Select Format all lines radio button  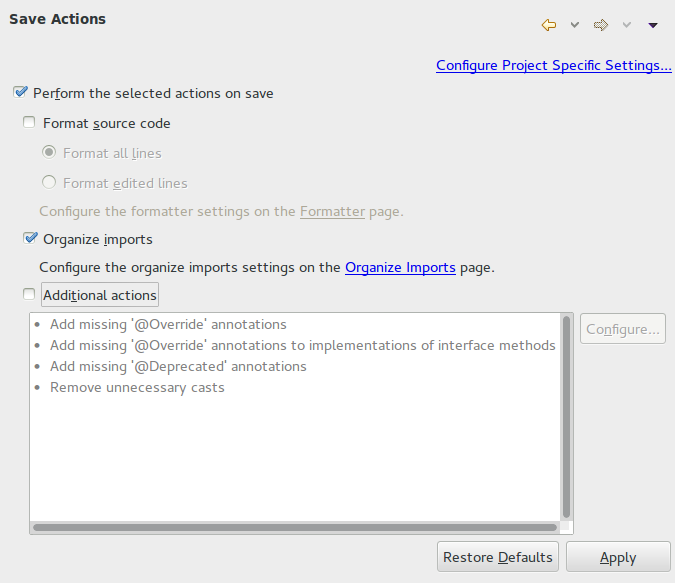point(49,153)
